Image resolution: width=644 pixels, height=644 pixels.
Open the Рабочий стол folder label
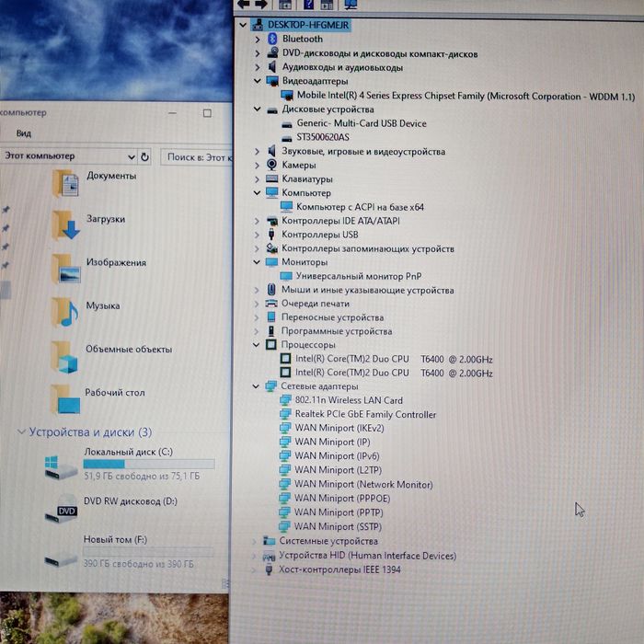(115, 392)
